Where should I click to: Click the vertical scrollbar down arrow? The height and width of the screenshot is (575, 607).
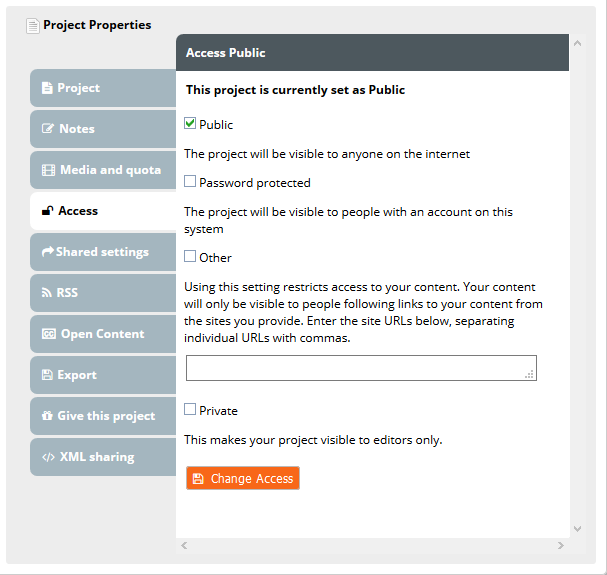(577, 528)
